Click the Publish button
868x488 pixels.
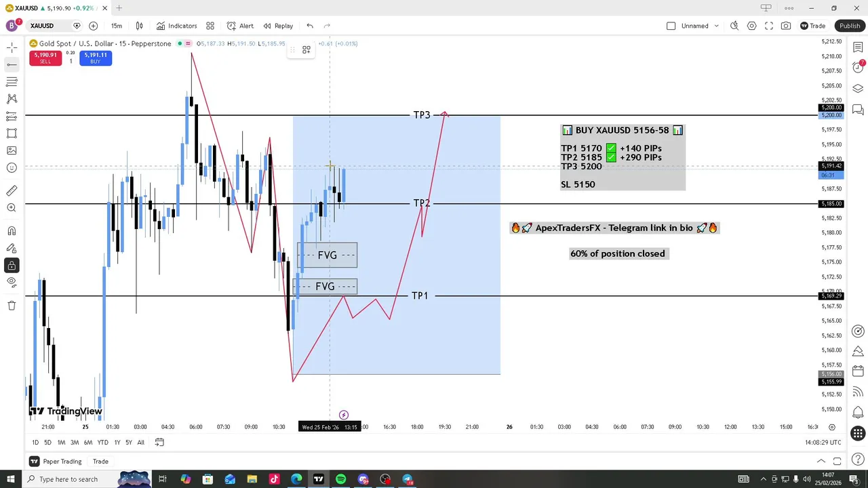[850, 26]
